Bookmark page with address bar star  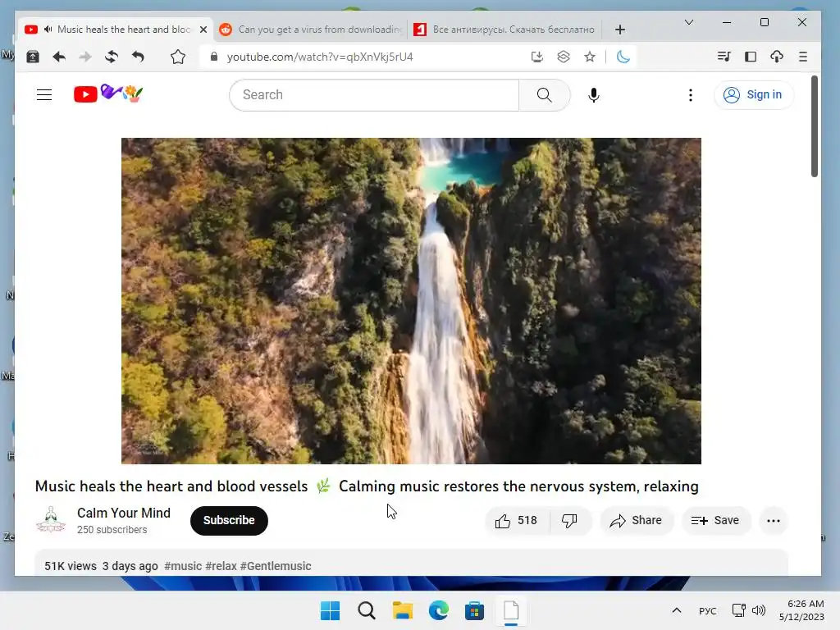coord(590,57)
